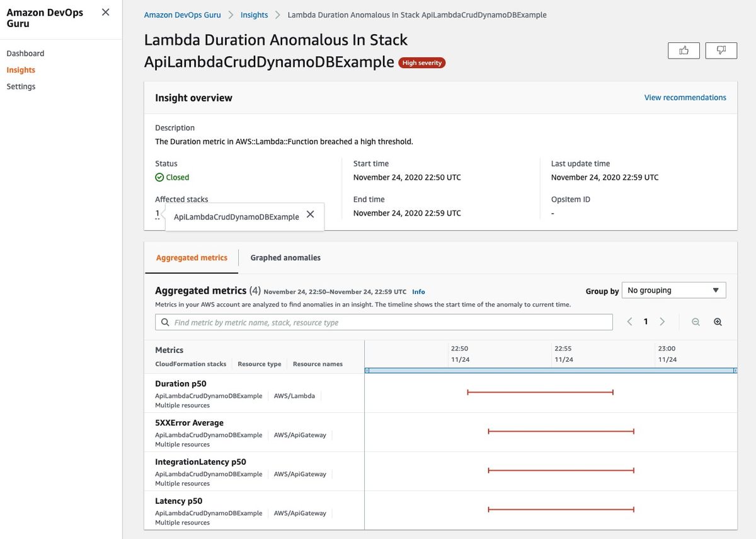Screen dimensions: 756x539
Task: Open Insights in side navigation
Action: point(21,70)
